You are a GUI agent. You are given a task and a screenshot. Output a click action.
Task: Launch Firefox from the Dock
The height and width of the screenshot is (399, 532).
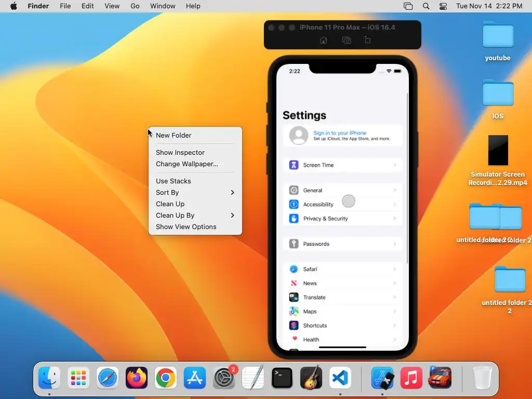coord(137,378)
